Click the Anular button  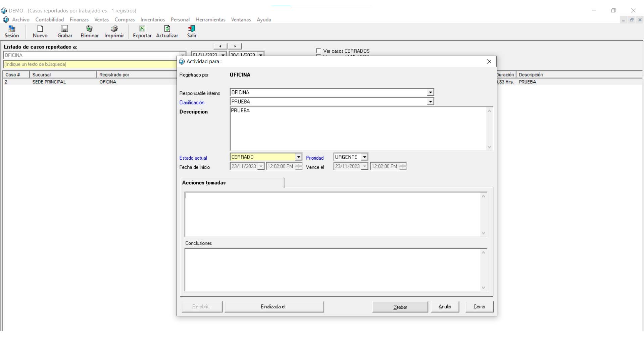click(445, 307)
